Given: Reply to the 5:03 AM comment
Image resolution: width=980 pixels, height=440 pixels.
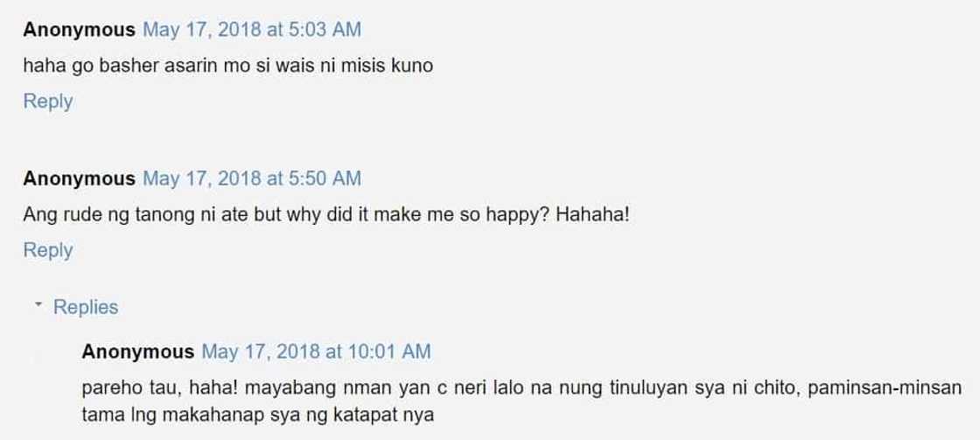Looking at the screenshot, I should [x=48, y=101].
